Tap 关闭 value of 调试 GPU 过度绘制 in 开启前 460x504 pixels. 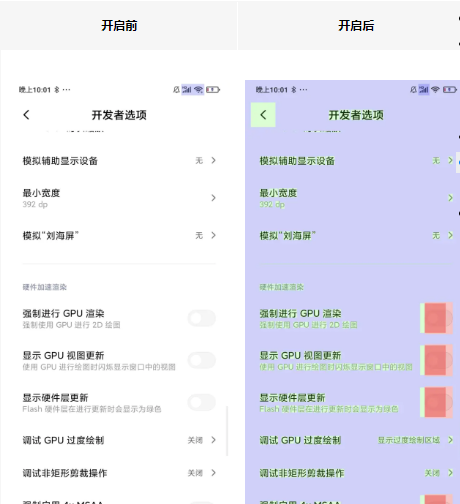pyautogui.click(x=195, y=440)
